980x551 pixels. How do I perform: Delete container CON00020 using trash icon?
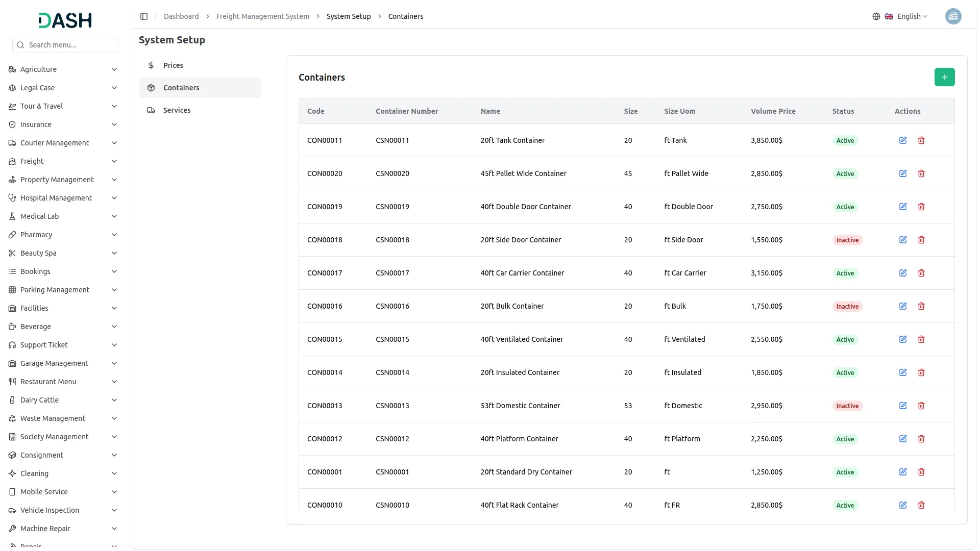pos(921,173)
